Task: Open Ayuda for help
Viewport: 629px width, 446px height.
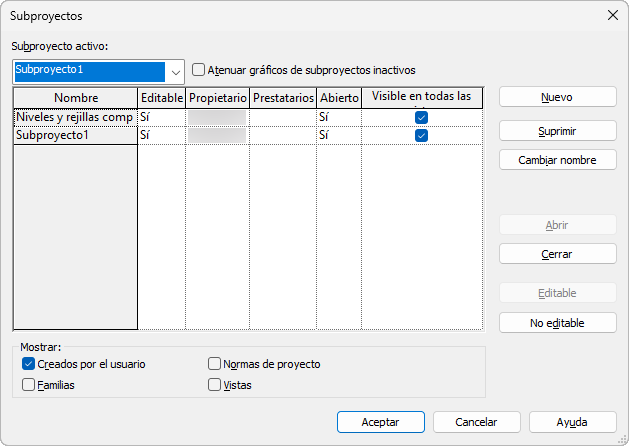Action: pyautogui.click(x=572, y=422)
